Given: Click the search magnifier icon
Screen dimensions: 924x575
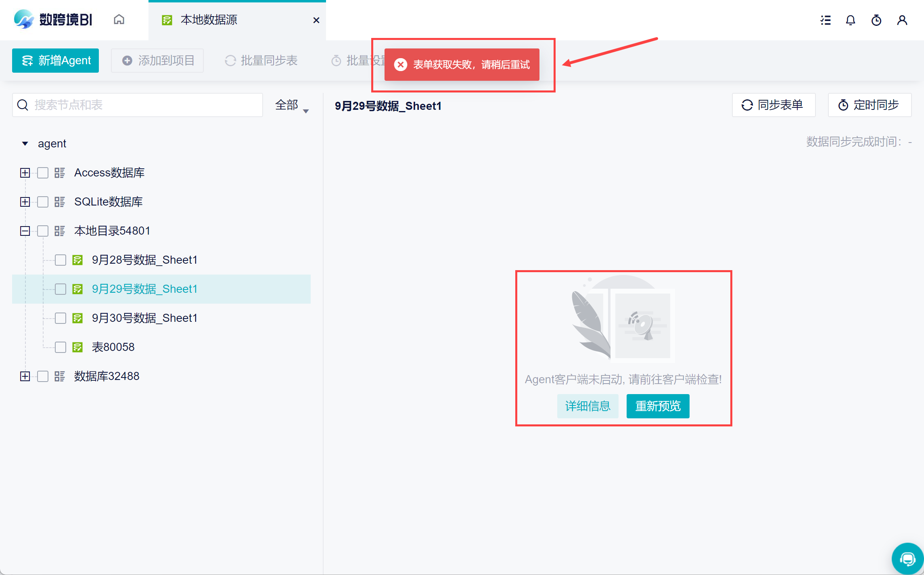Looking at the screenshot, I should tap(23, 105).
